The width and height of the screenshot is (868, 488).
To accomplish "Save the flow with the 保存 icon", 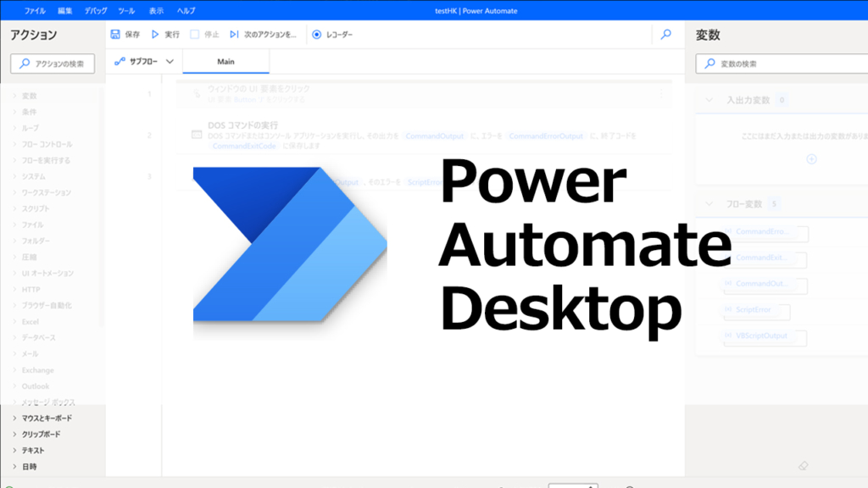I will coord(114,35).
